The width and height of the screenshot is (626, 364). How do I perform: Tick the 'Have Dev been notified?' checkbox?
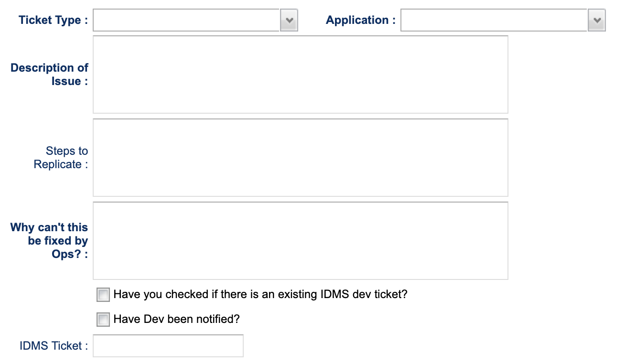[x=103, y=319]
